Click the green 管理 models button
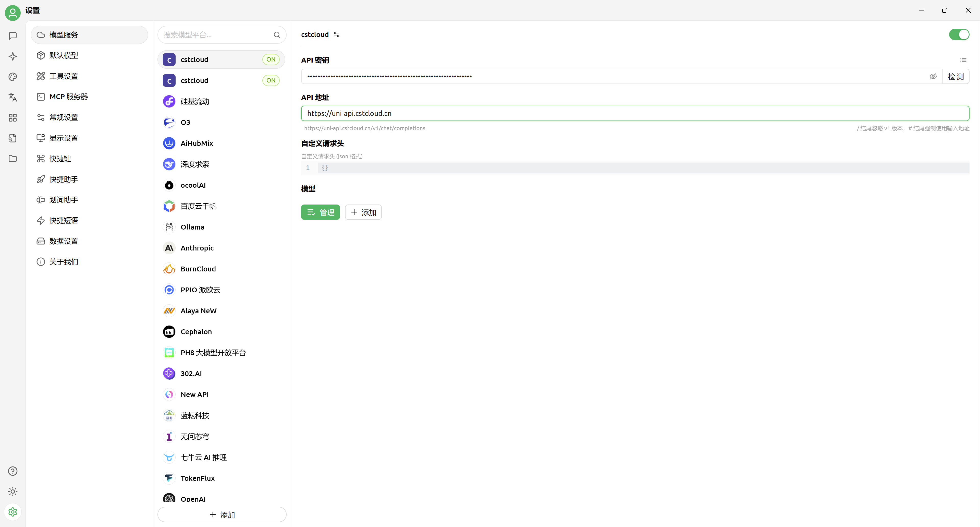Viewport: 980px width, 527px height. pyautogui.click(x=320, y=212)
